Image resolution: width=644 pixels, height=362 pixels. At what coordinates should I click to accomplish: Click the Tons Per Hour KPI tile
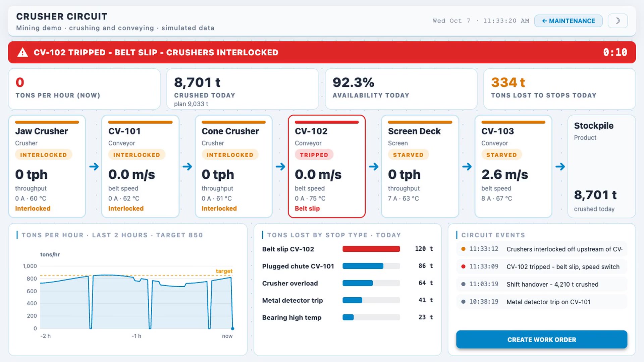(84, 89)
